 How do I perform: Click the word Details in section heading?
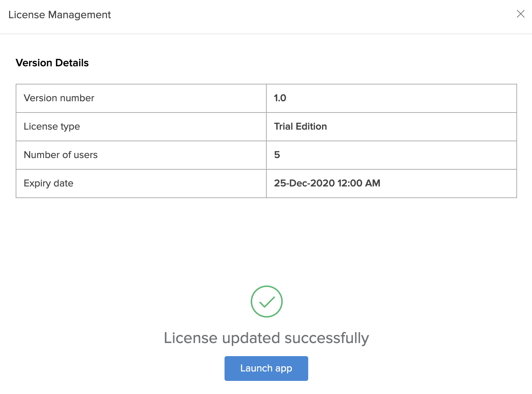(x=72, y=63)
